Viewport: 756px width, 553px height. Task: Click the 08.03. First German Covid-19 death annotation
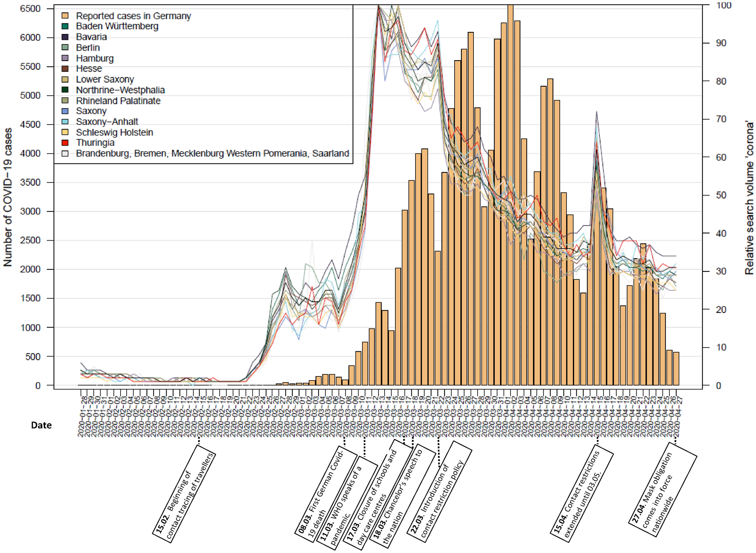tap(326, 495)
